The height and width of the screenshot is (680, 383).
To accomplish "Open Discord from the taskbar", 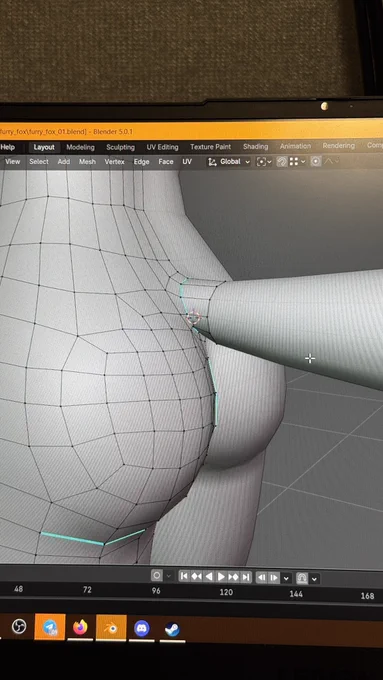I will 142,628.
